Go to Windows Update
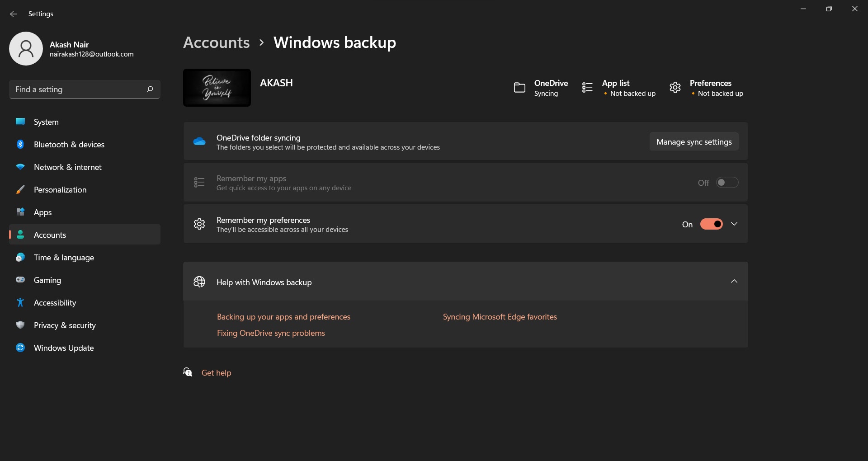The image size is (868, 461). click(x=85, y=348)
